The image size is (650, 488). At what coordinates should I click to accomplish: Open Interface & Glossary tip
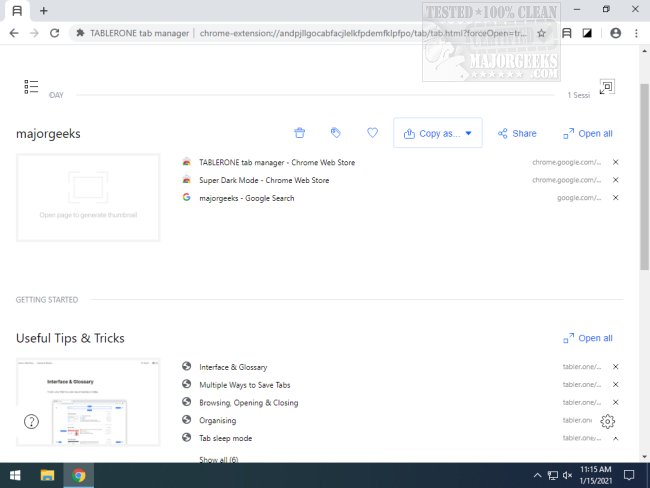tap(233, 367)
